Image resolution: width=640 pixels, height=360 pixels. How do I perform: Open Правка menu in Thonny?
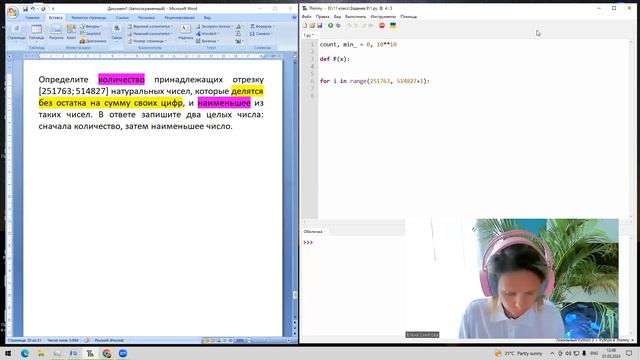pyautogui.click(x=322, y=17)
